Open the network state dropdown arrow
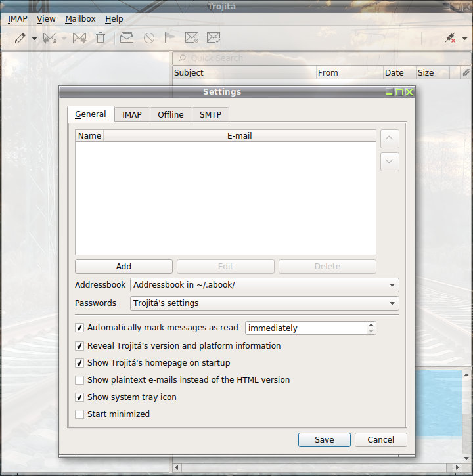Viewport: 473px width, 476px height. click(464, 38)
